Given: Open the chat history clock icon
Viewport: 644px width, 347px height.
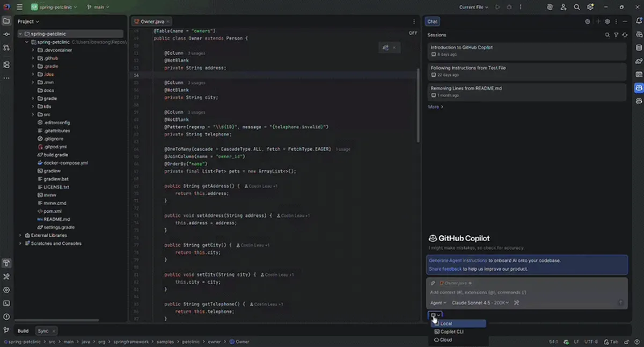Looking at the screenshot, I should (x=588, y=21).
